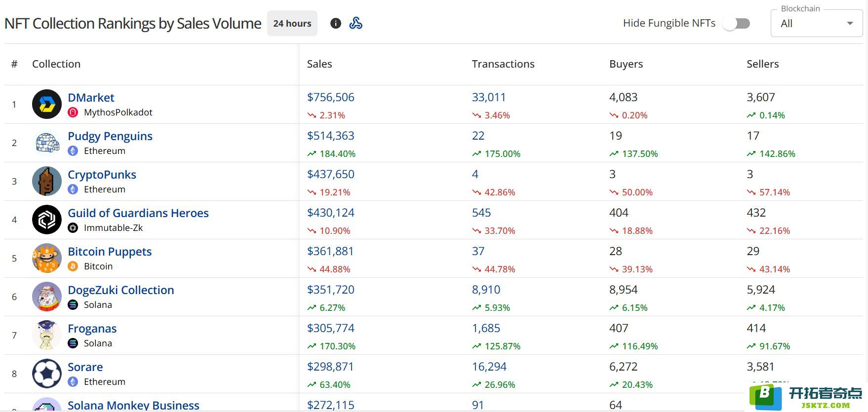
Task: Click Ethereum icon under Sorare
Action: (73, 382)
